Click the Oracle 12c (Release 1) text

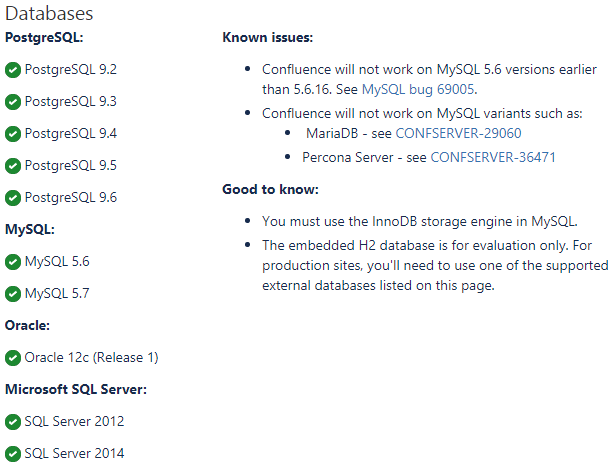click(92, 357)
